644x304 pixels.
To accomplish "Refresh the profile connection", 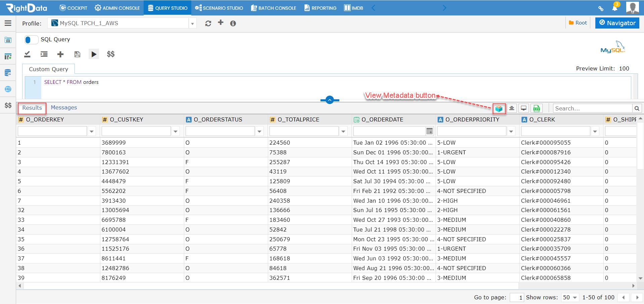I will coord(208,23).
